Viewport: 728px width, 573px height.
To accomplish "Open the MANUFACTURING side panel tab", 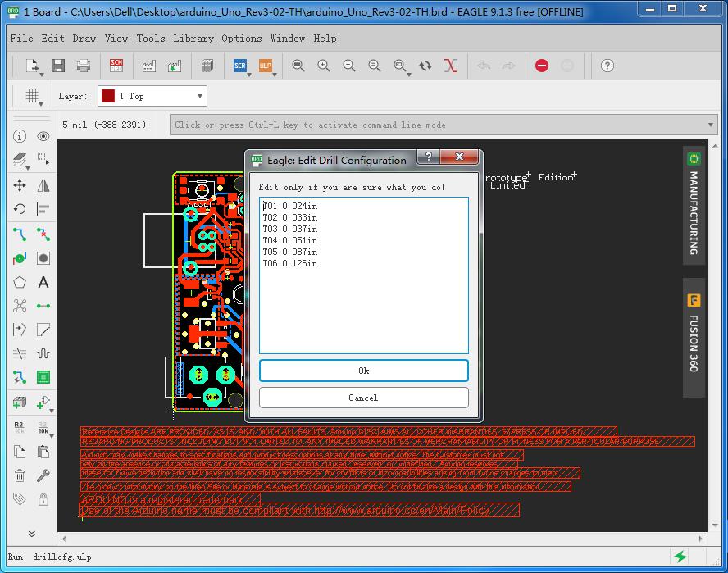I will (694, 205).
